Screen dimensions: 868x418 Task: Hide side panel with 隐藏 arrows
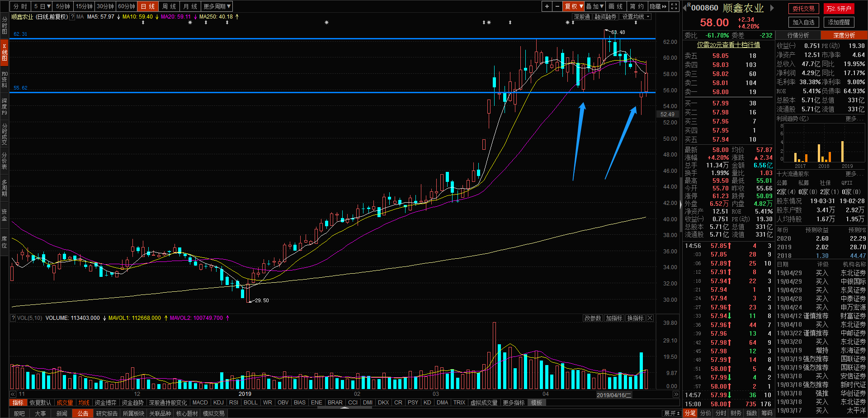coord(658,6)
